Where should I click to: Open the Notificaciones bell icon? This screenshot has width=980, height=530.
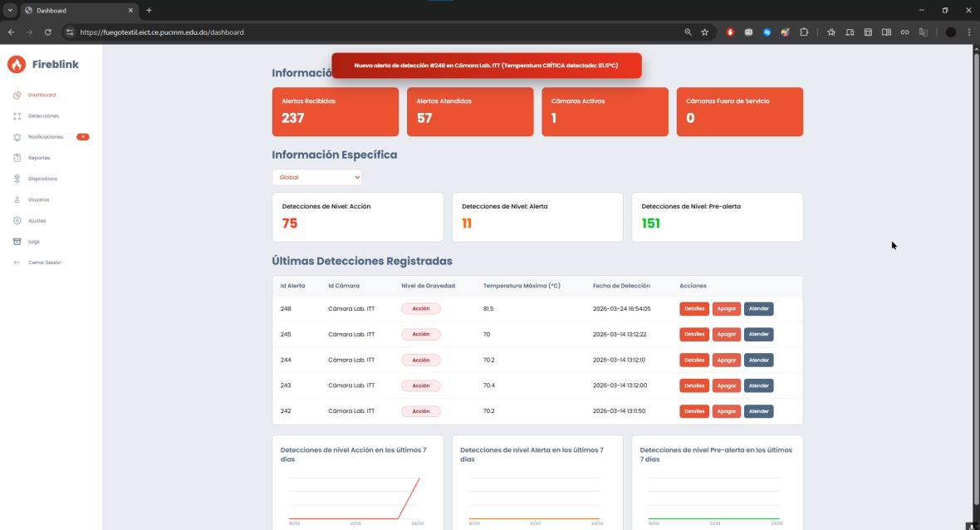click(x=17, y=137)
